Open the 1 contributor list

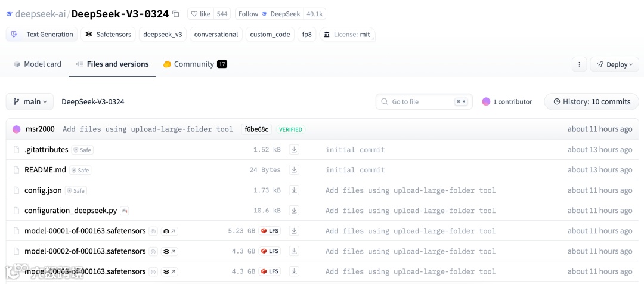507,101
